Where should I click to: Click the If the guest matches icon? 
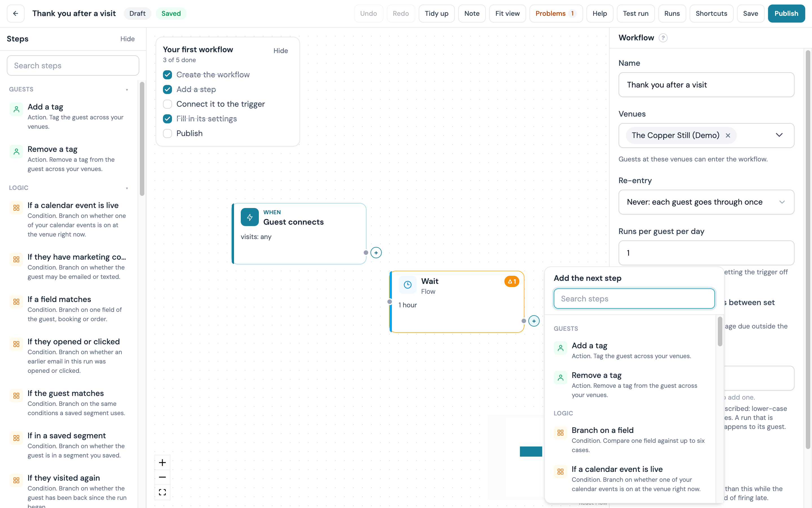coord(16,396)
